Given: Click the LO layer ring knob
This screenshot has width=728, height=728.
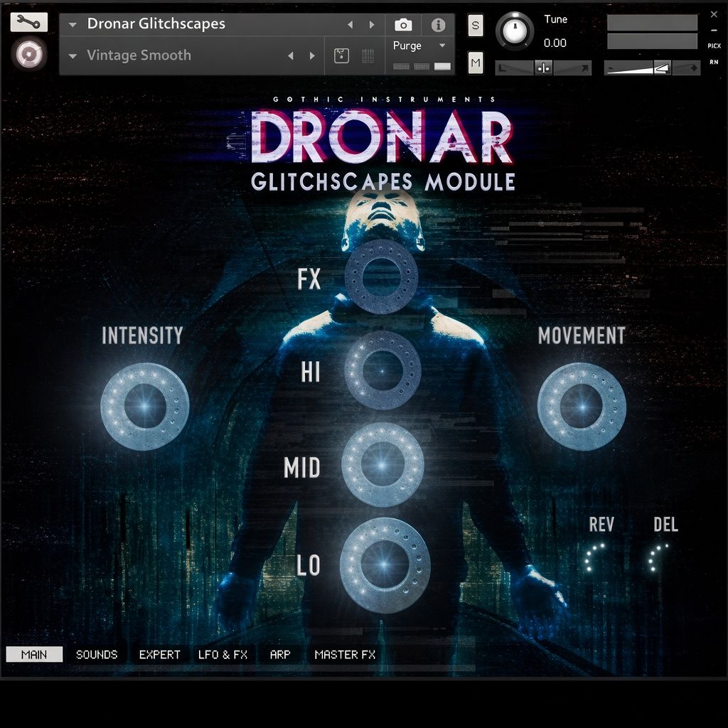Looking at the screenshot, I should pos(385,564).
